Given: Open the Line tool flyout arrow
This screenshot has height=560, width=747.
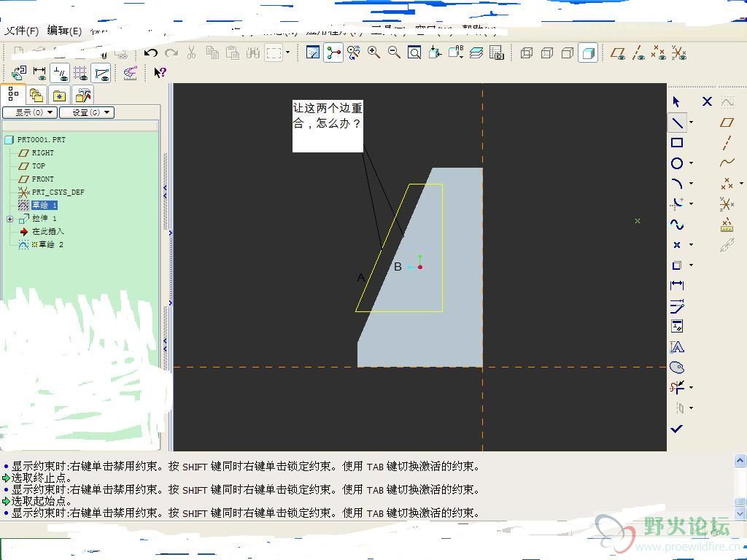Looking at the screenshot, I should (692, 122).
